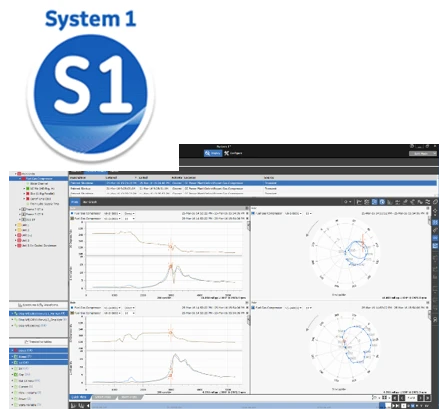Open the Configure wrench tool
This screenshot has height=409, width=439.
pos(233,153)
